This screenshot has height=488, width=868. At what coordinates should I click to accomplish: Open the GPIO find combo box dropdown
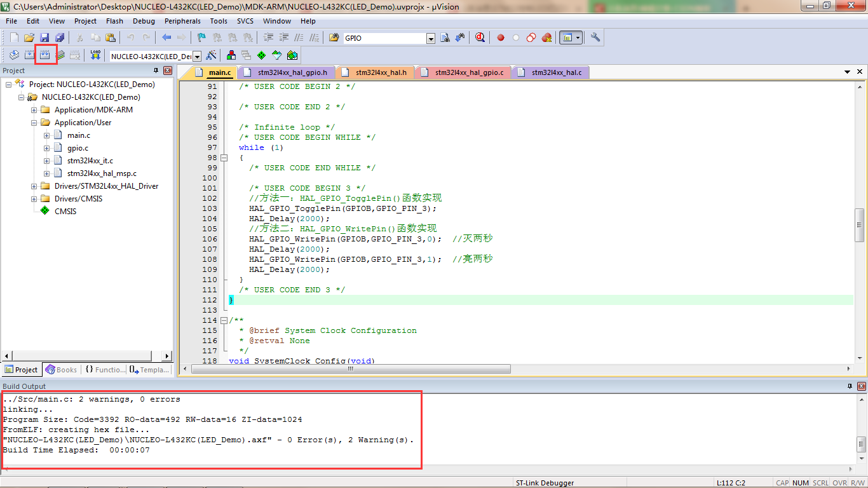(x=431, y=39)
